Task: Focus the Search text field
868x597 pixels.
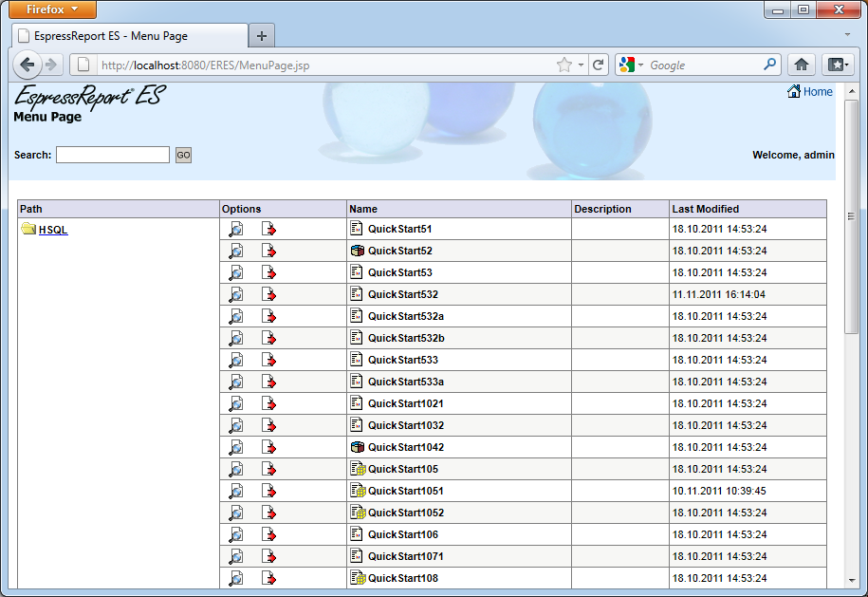Action: [x=112, y=155]
